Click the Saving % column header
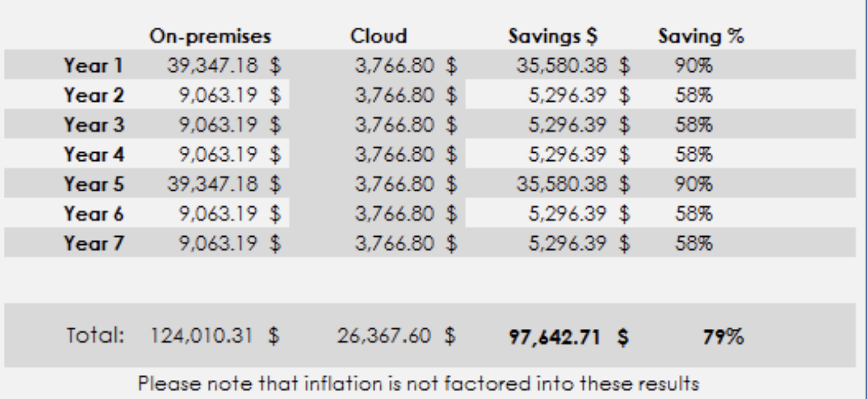This screenshot has width=868, height=399. click(701, 37)
